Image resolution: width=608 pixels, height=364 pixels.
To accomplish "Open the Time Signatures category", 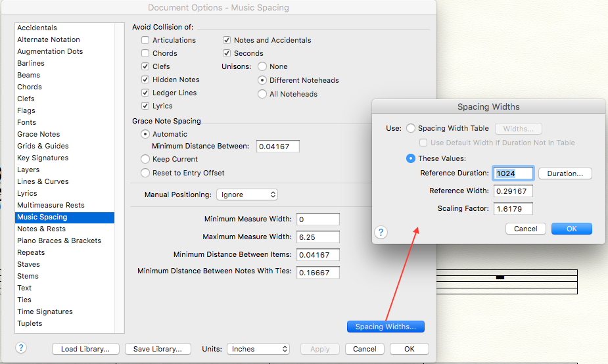I will (x=45, y=311).
